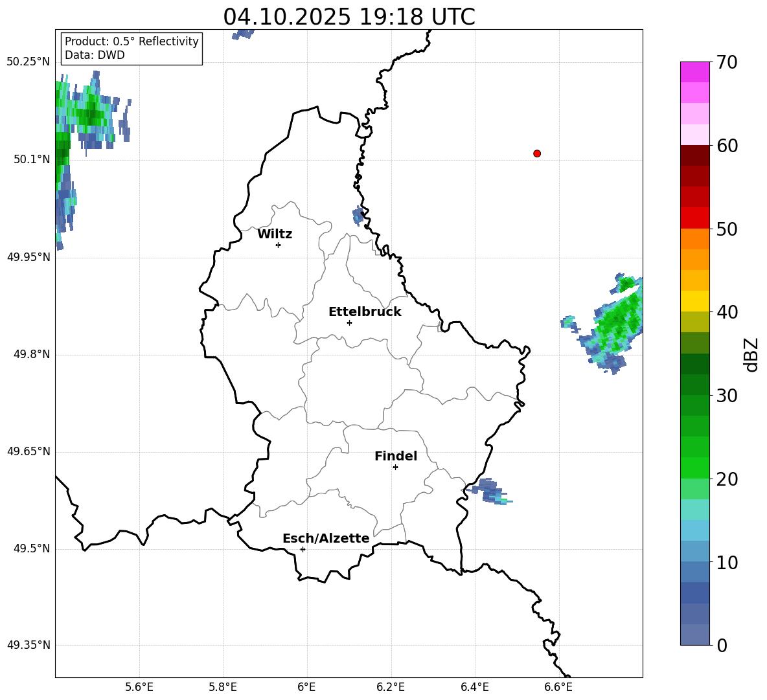Click the 49.35°N latitude label

(x=29, y=645)
